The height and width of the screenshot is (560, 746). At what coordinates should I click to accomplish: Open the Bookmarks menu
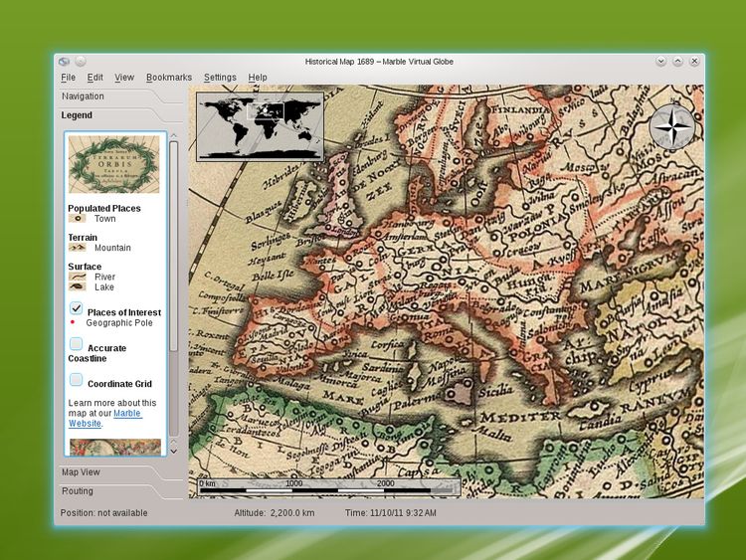[x=168, y=78]
